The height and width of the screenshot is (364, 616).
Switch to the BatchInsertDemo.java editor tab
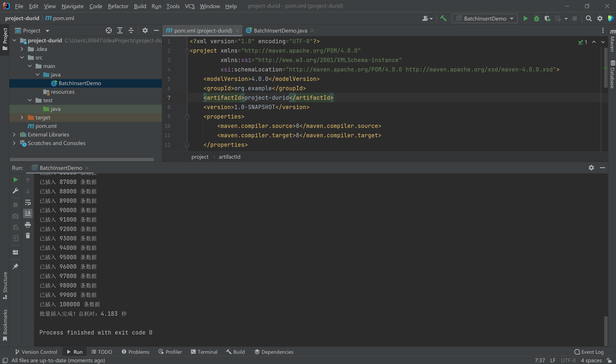point(280,30)
